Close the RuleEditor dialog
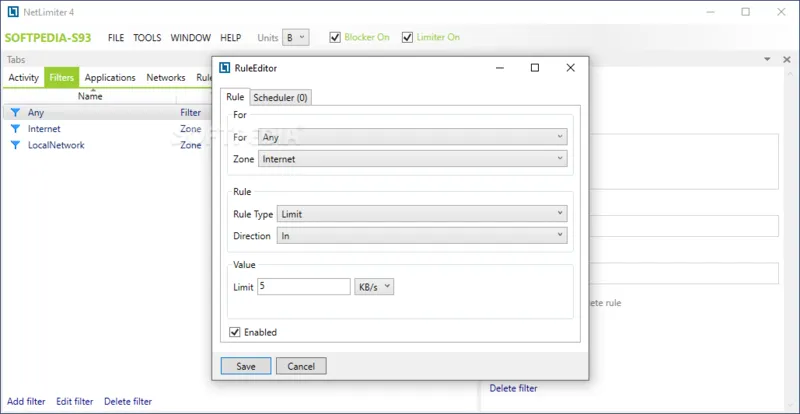This screenshot has width=800, height=414. (570, 68)
